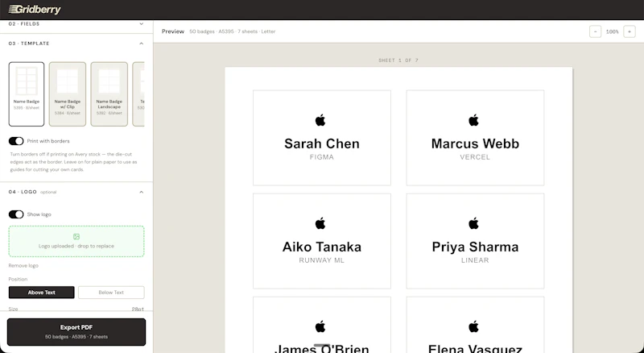Click the name Sarah Chen
This screenshot has width=644, height=353.
(321, 143)
